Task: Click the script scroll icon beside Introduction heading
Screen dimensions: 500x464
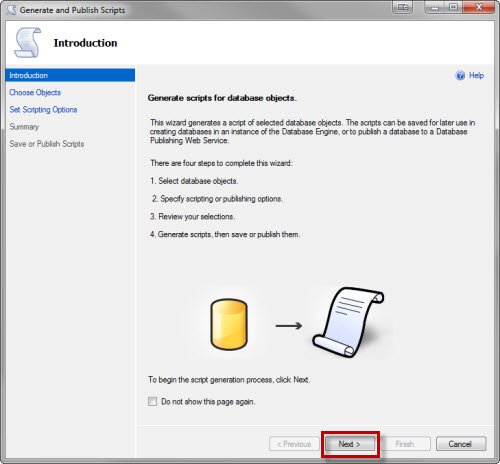Action: [x=28, y=43]
